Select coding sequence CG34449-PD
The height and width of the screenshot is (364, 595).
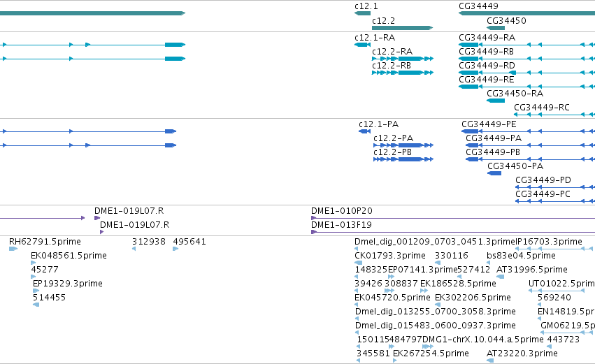[555, 187]
